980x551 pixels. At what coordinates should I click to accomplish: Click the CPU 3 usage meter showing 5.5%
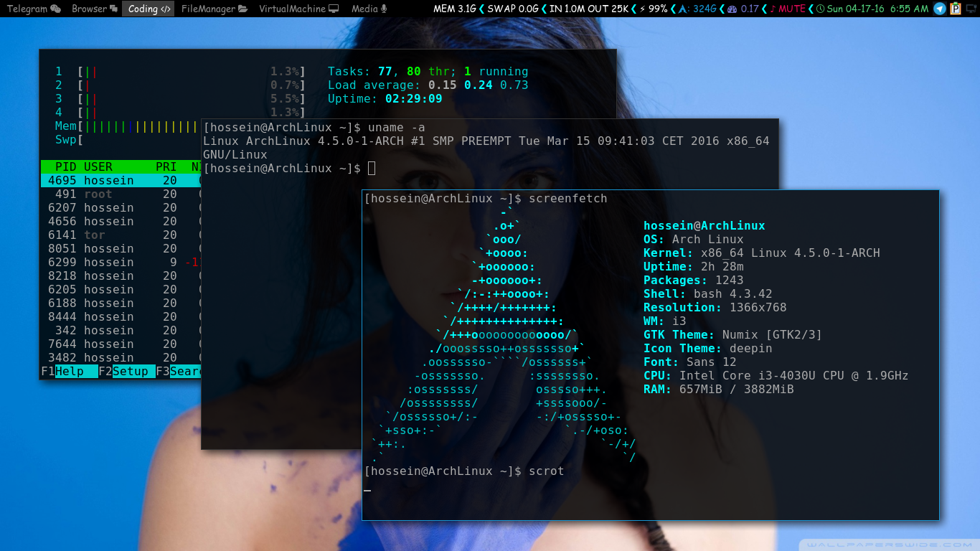[x=181, y=99]
